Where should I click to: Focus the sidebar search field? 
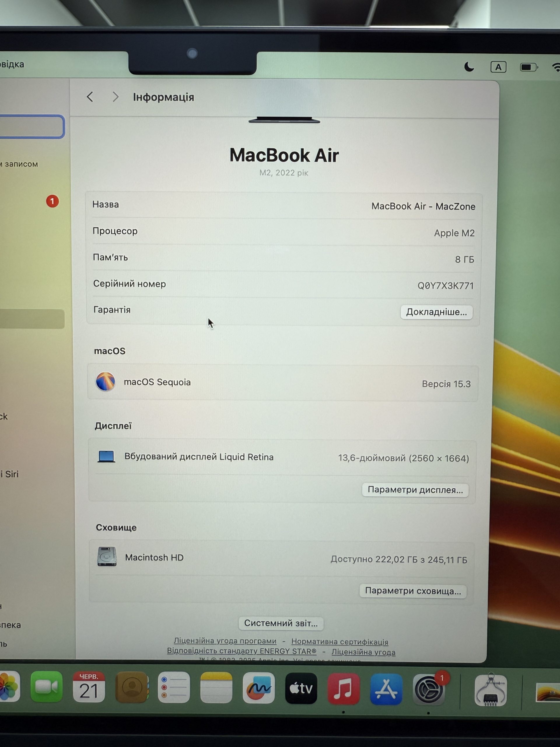point(32,127)
